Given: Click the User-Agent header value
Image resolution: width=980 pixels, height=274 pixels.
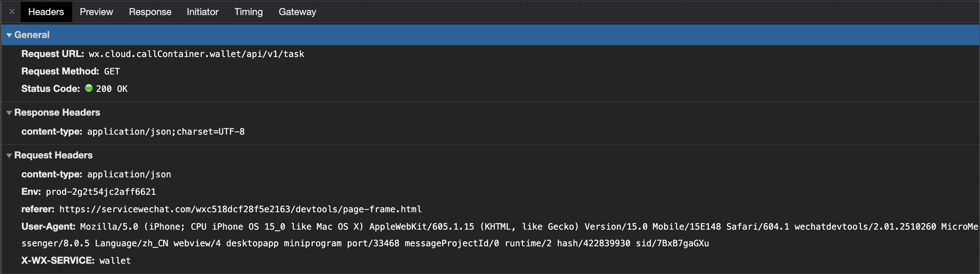Looking at the screenshot, I should pos(500,235).
